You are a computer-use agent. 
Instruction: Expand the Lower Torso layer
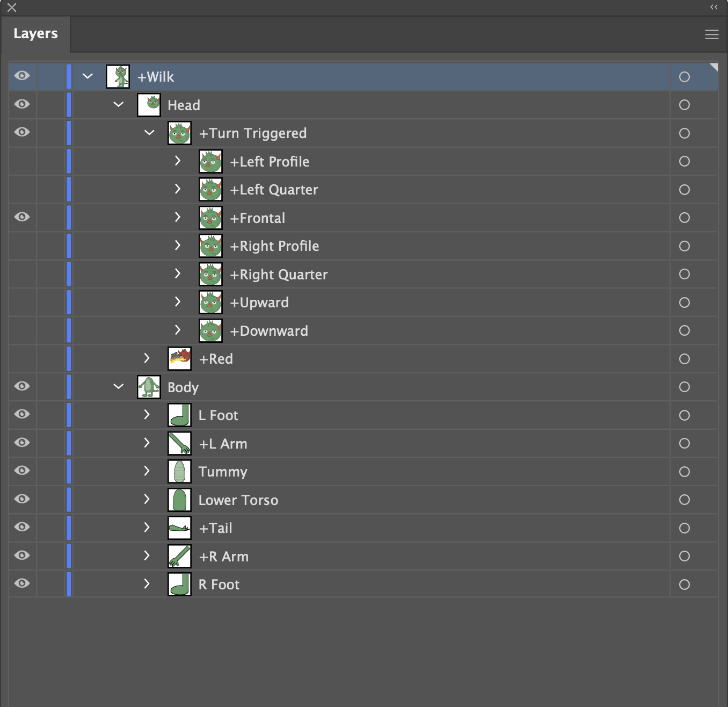[147, 499]
